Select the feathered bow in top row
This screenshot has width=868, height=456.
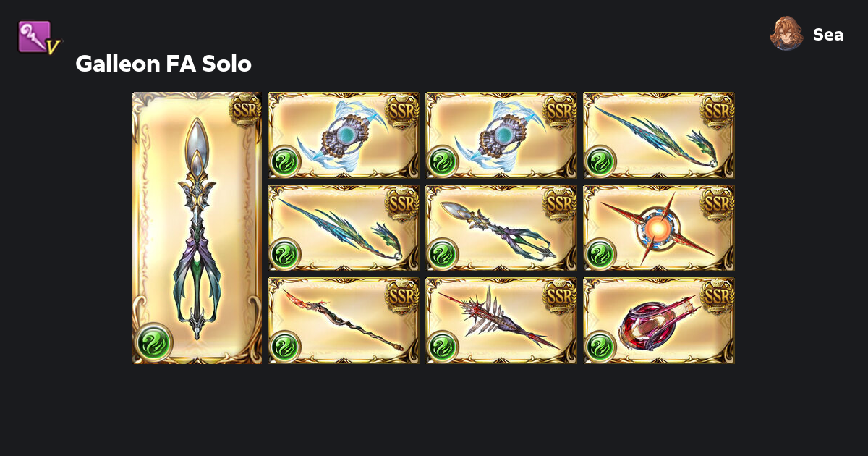click(x=659, y=135)
